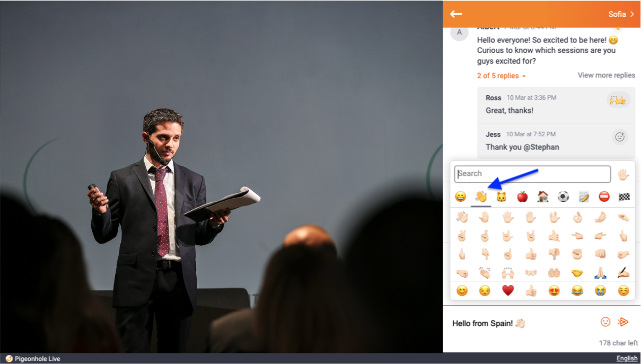Pick the unamused face emoji
The height and width of the screenshot is (364, 641).
point(485,291)
